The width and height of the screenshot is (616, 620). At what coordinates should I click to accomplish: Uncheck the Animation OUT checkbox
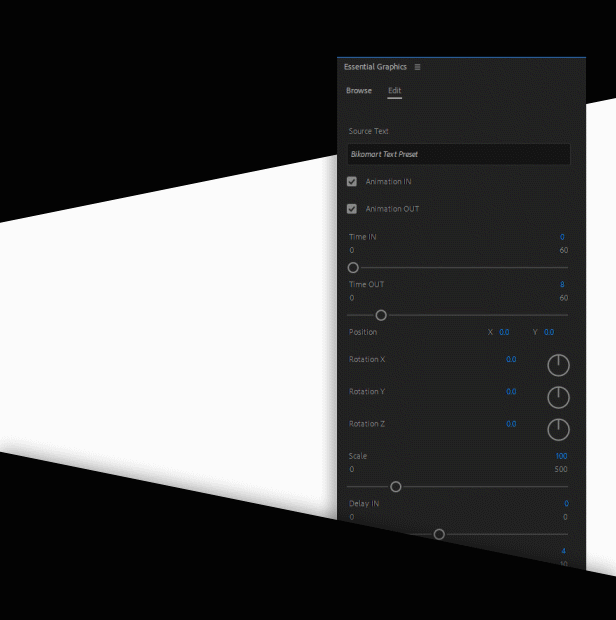[x=352, y=209]
